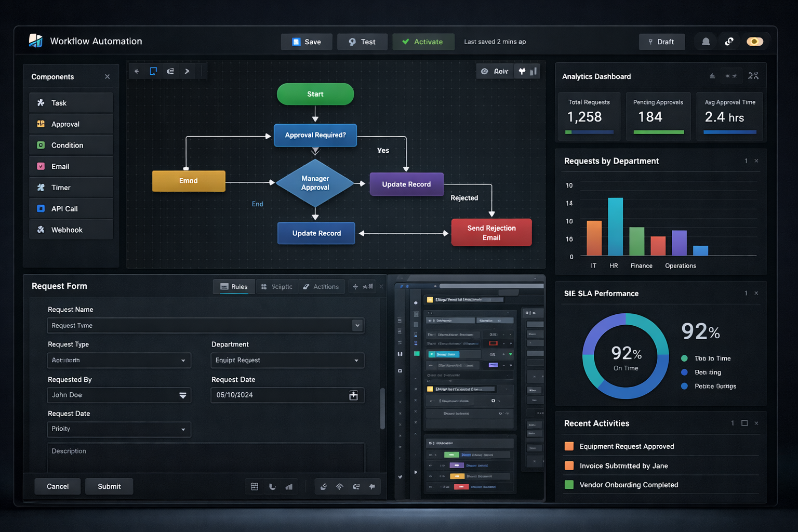Open the Priority dropdown

click(x=183, y=429)
